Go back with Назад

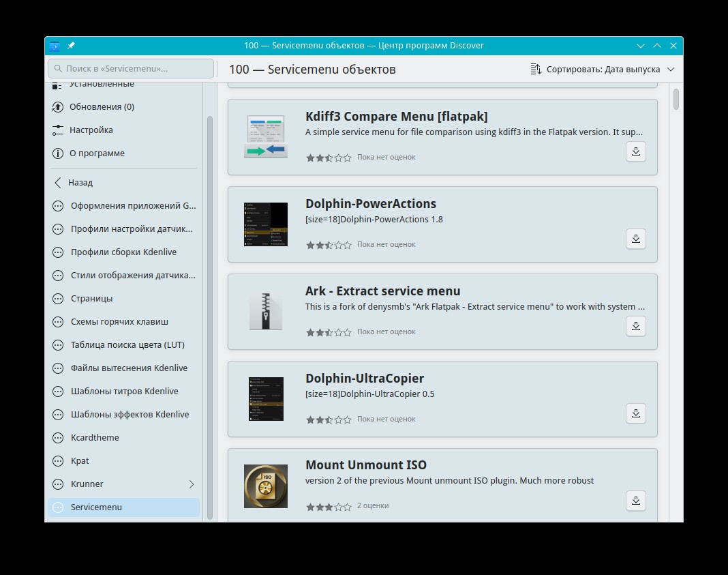pyautogui.click(x=123, y=183)
